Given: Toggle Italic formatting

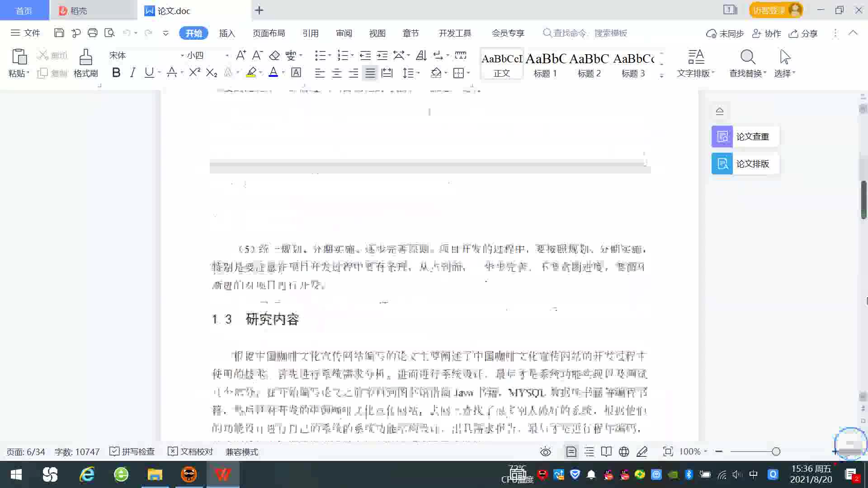Looking at the screenshot, I should tap(132, 73).
